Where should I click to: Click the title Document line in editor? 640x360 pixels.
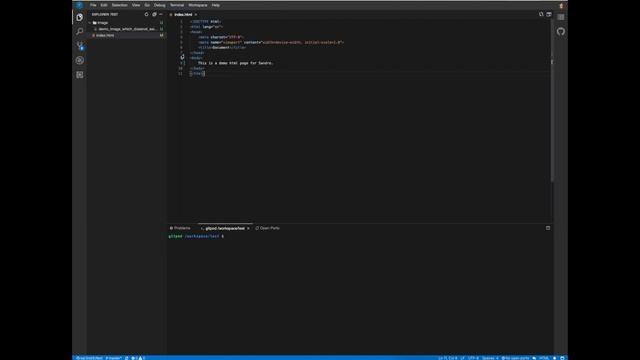click(222, 48)
